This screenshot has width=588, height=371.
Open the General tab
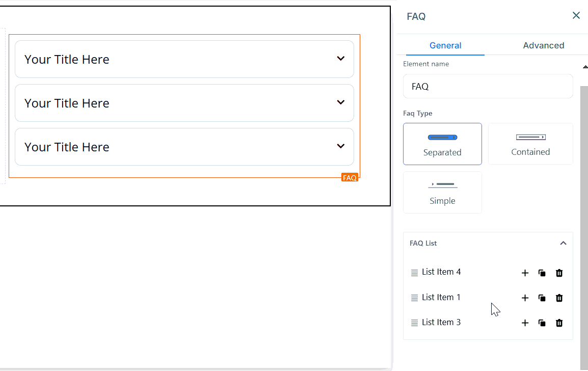click(x=445, y=45)
